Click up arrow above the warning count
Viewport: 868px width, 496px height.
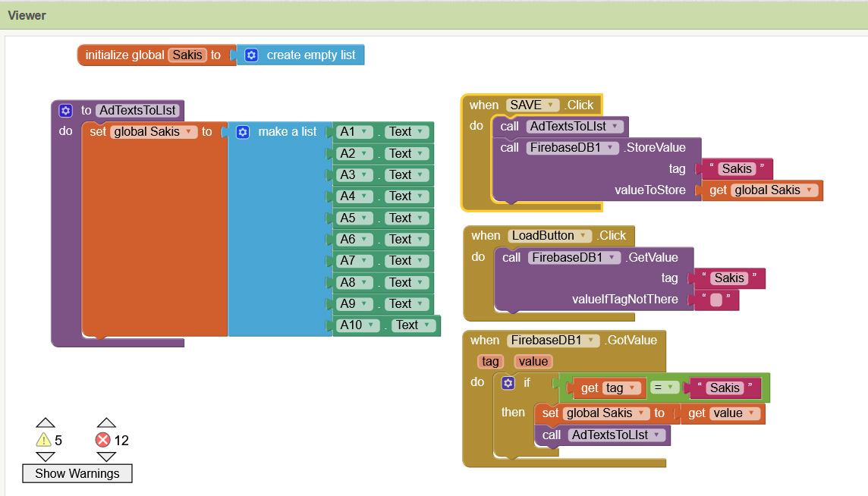pos(46,422)
